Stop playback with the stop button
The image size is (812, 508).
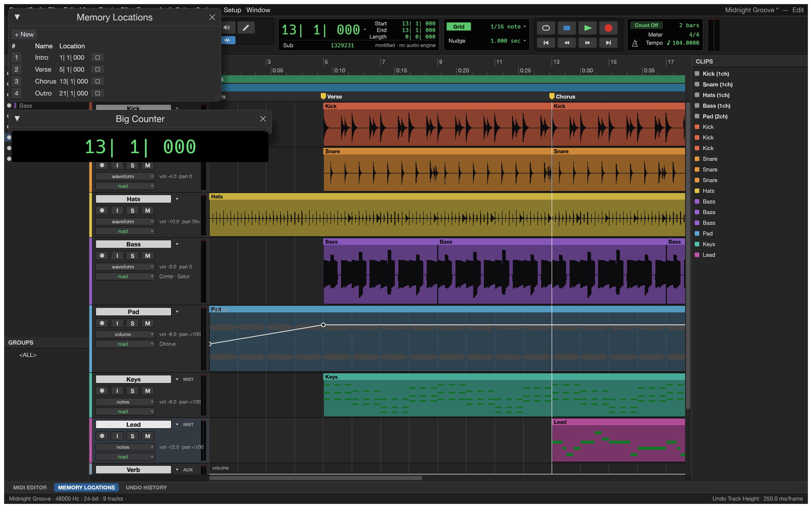coord(567,28)
